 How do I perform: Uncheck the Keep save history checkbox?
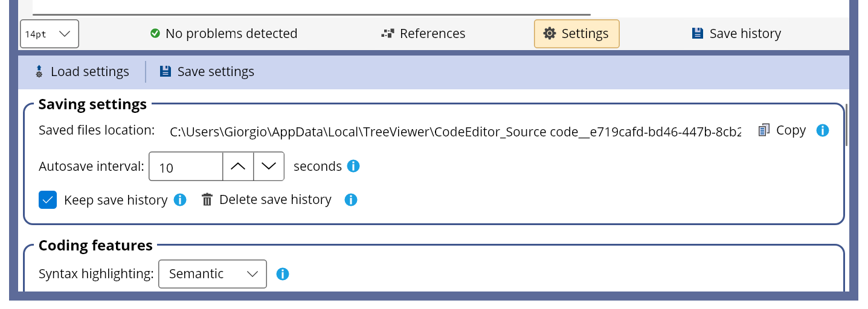[x=48, y=200]
